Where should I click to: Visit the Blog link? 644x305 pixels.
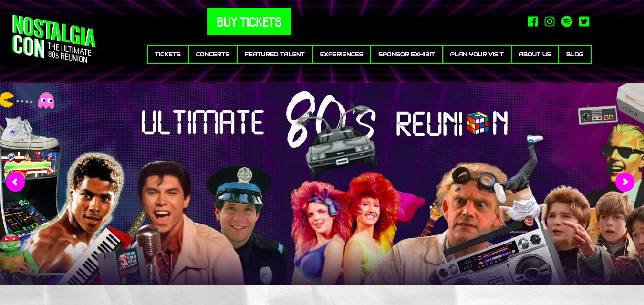coord(575,54)
